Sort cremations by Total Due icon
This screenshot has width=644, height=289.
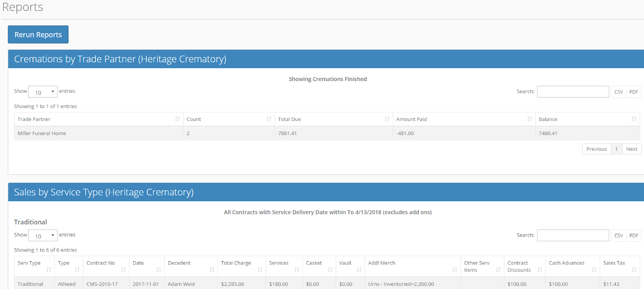(x=387, y=119)
